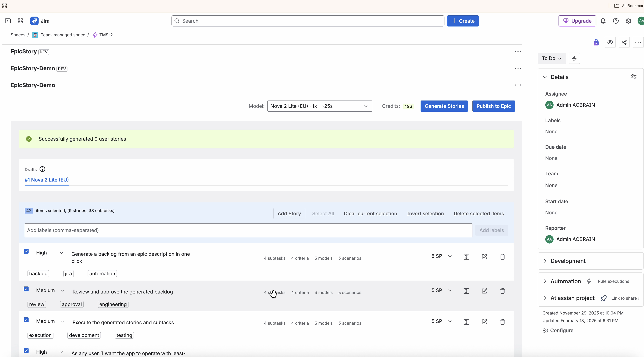The image size is (644, 357).
Task: Open the Model selection dropdown
Action: coord(320,106)
